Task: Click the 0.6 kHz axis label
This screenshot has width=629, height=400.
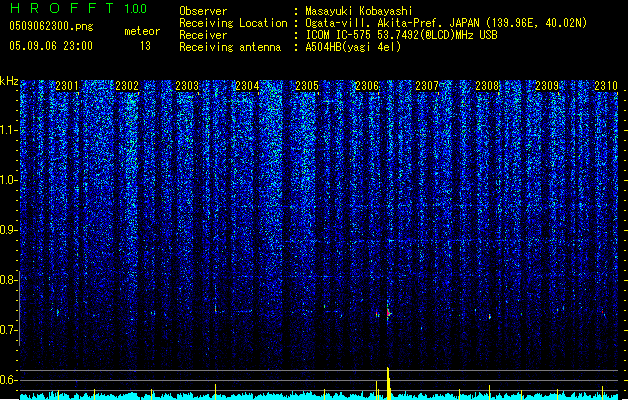Action: click(x=9, y=380)
